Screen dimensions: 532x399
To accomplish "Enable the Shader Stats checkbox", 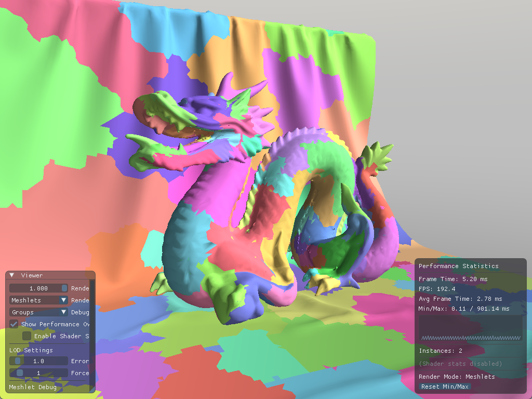I will point(26,336).
